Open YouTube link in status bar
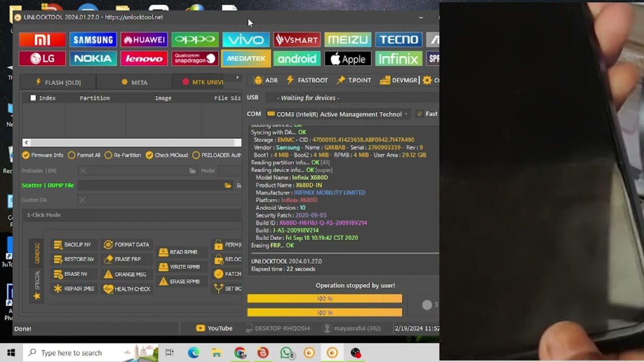644x362 pixels. [x=214, y=328]
